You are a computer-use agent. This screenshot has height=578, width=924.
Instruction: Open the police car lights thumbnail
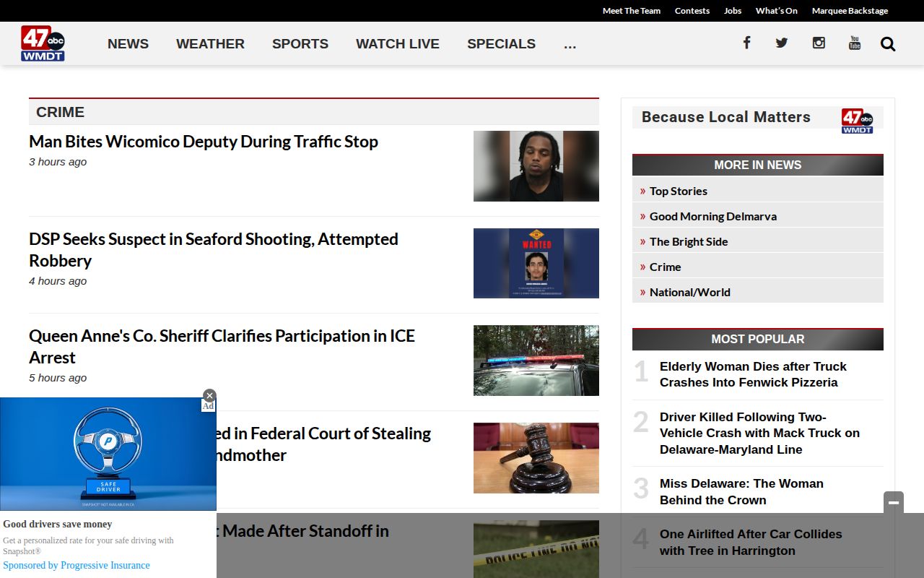(x=536, y=361)
